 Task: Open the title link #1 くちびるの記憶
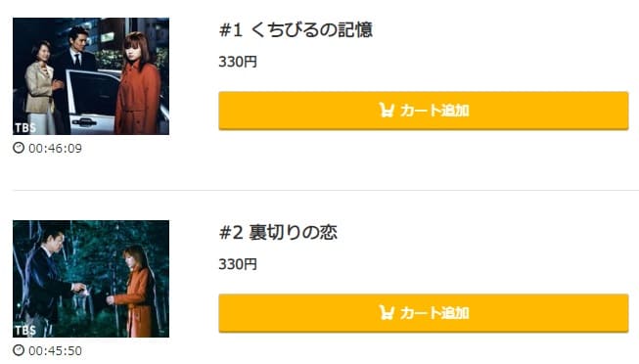[296, 29]
